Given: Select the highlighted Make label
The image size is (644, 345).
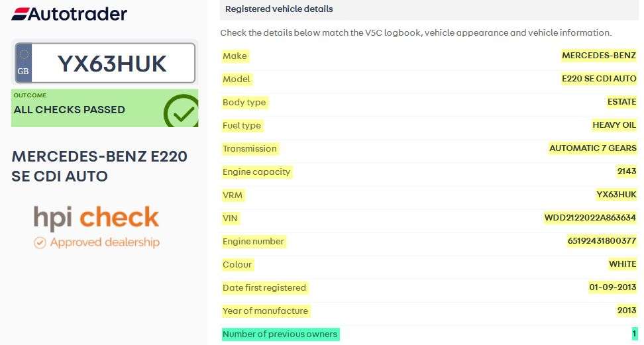Looking at the screenshot, I should 235,56.
